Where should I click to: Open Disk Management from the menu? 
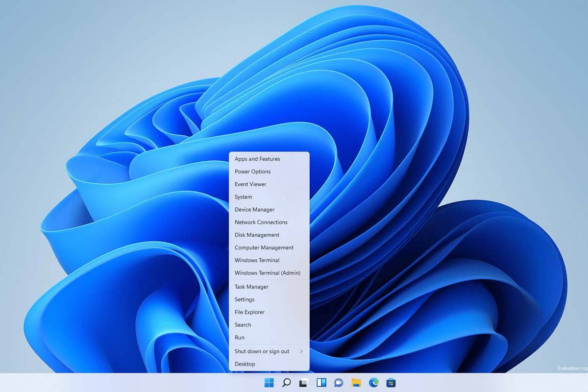(x=257, y=235)
